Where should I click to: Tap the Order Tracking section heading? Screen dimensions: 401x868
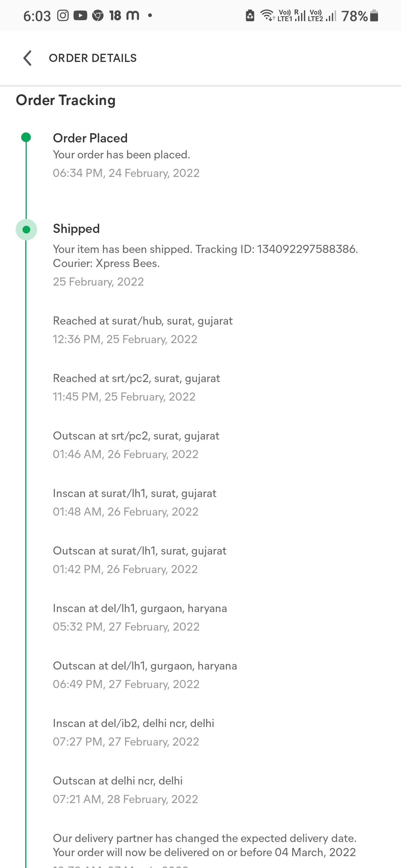tap(66, 100)
